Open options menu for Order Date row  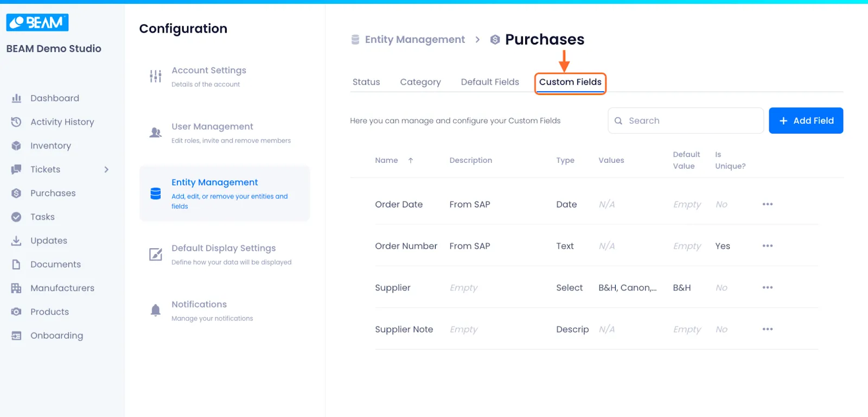tap(768, 204)
